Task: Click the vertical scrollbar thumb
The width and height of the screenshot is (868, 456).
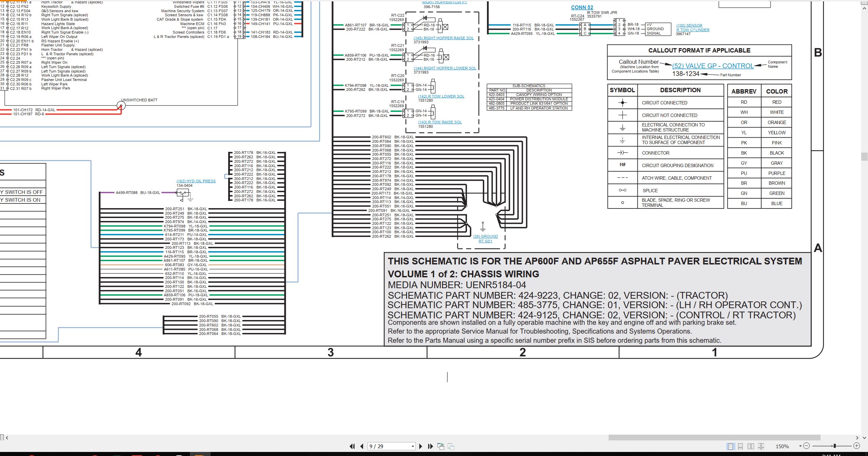Action: click(864, 157)
